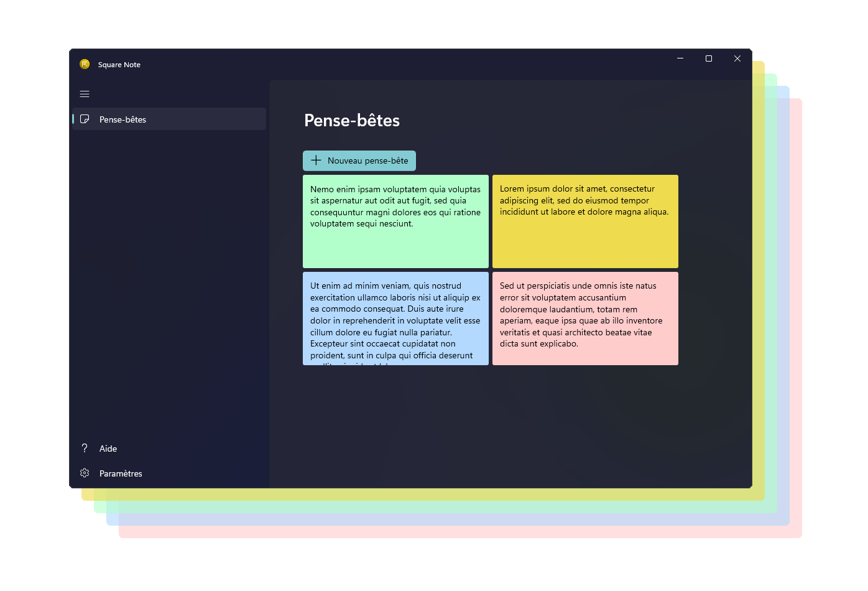Click the plus icon on Nouveau pense-bête
Image resolution: width=868 pixels, height=591 pixels.
point(316,161)
